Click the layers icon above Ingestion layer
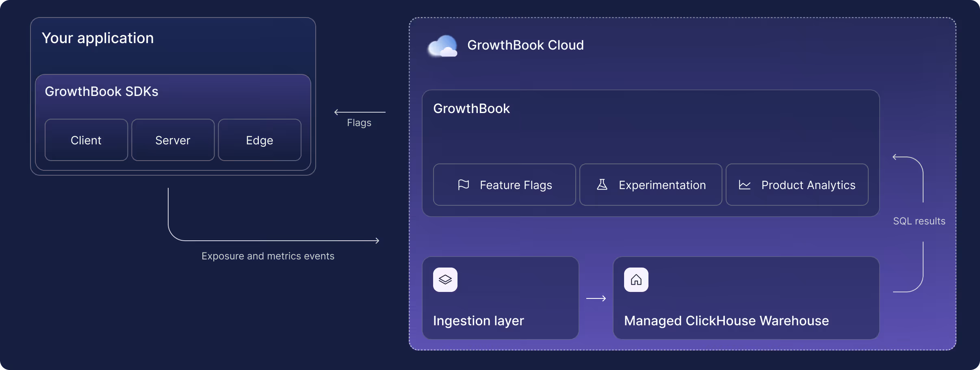980x370 pixels. click(x=445, y=280)
